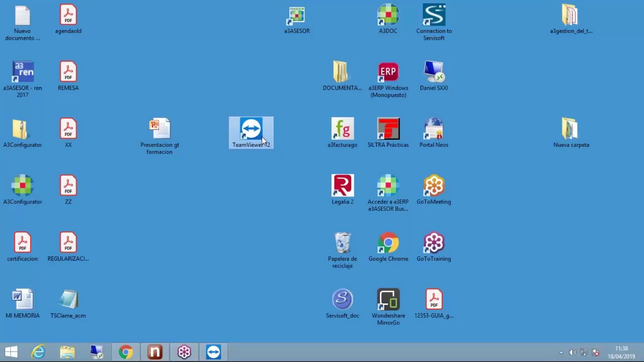Select the a3gestion_del_t... folder

(571, 20)
